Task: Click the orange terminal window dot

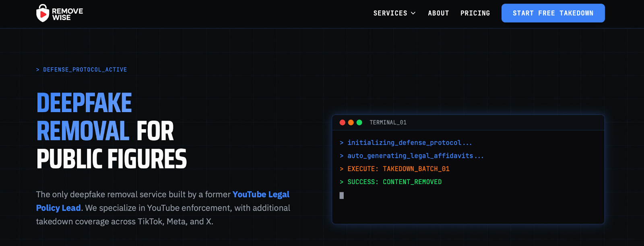Action: click(351, 123)
